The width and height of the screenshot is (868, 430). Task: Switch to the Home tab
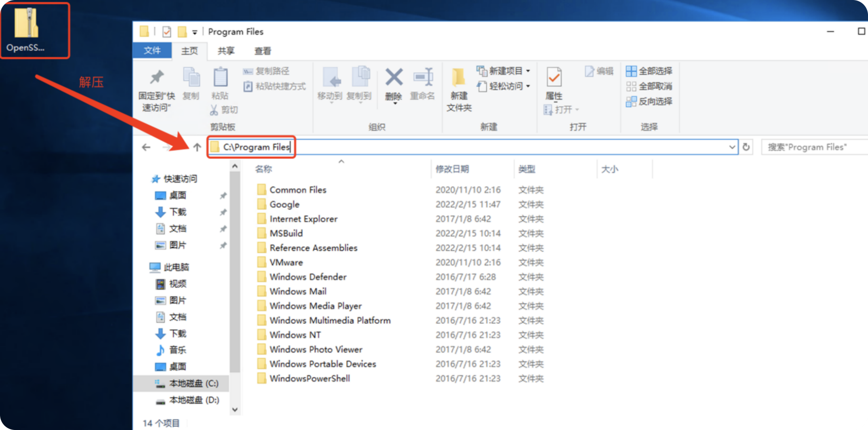(190, 51)
